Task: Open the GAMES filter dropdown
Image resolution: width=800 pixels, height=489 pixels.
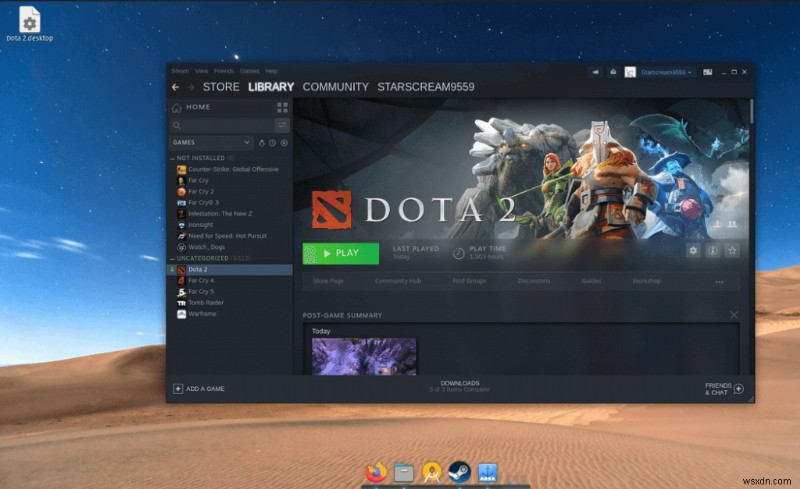Action: [x=211, y=143]
